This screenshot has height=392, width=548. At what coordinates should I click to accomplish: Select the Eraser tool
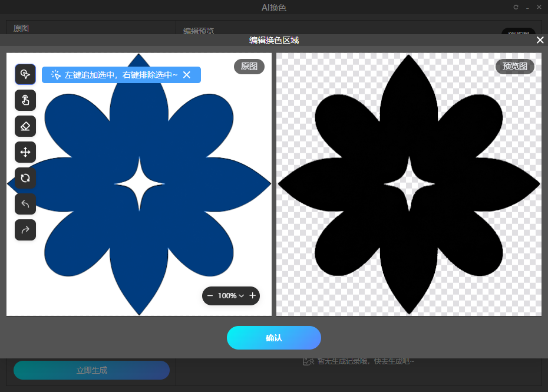click(25, 126)
